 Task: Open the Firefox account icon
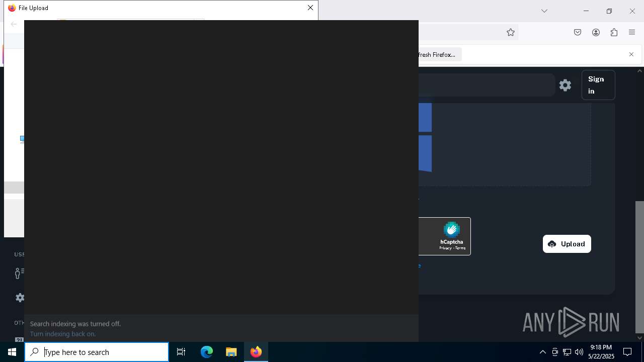pos(596,32)
